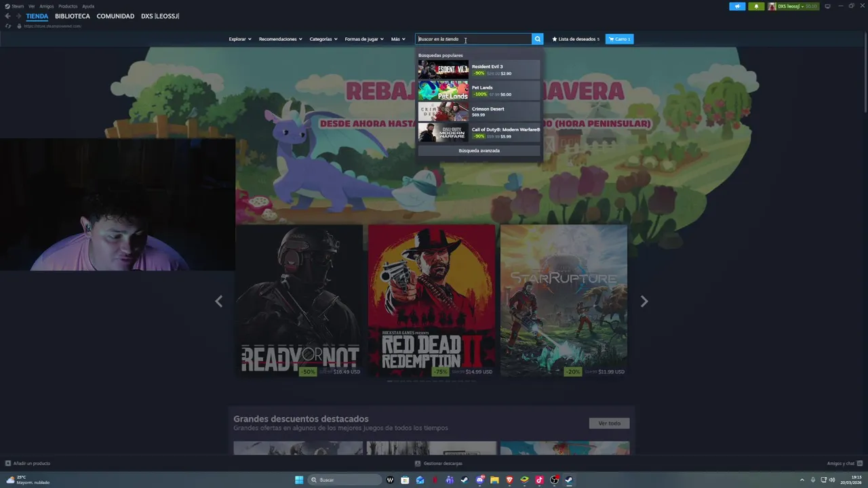Go forward with the navigation forward arrow
The height and width of the screenshot is (488, 868).
click(18, 16)
